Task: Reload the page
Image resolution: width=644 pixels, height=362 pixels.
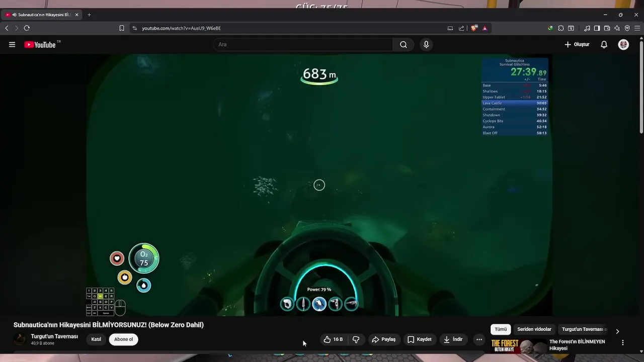Action: point(27,28)
